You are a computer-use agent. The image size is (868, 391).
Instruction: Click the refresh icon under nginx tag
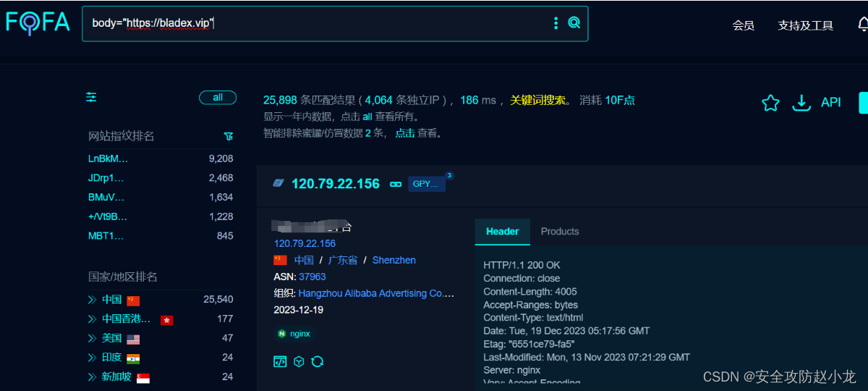[317, 361]
